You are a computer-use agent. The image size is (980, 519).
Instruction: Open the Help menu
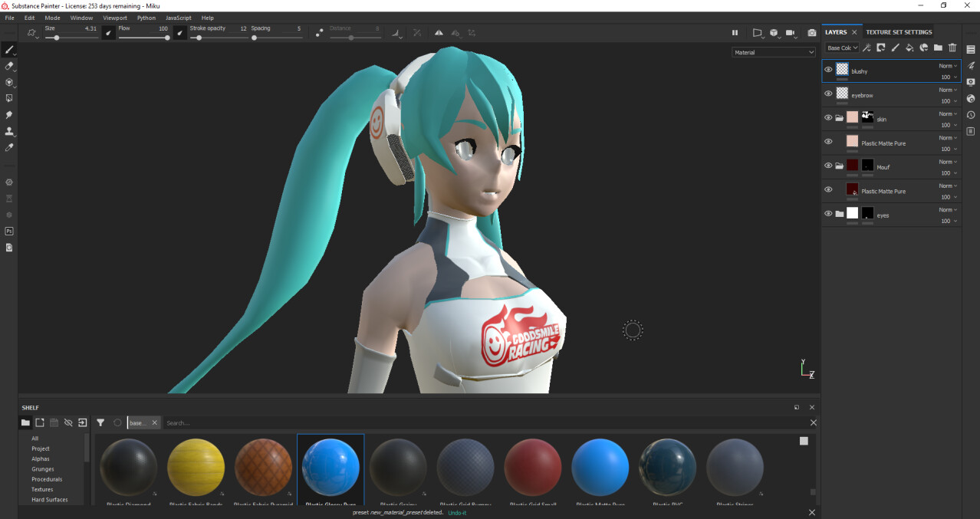208,18
